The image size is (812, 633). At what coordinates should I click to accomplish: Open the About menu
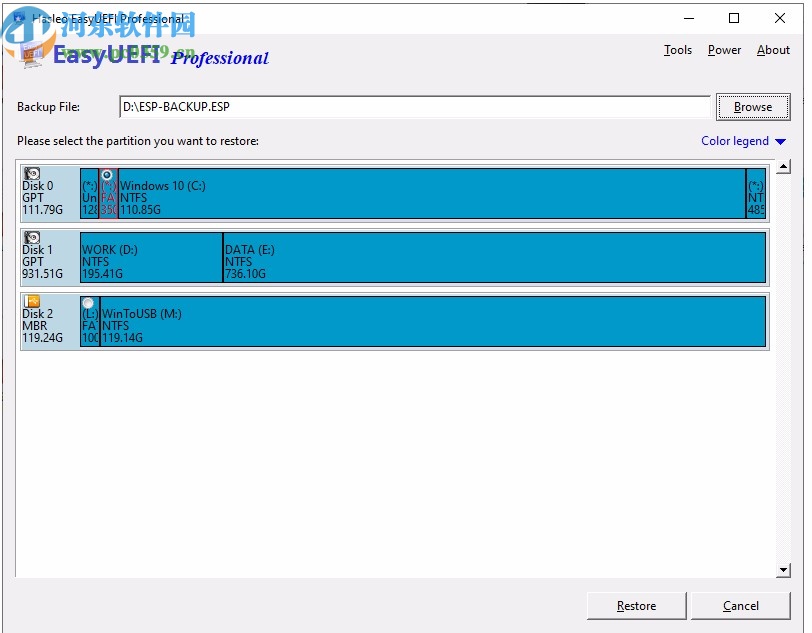pyautogui.click(x=773, y=50)
